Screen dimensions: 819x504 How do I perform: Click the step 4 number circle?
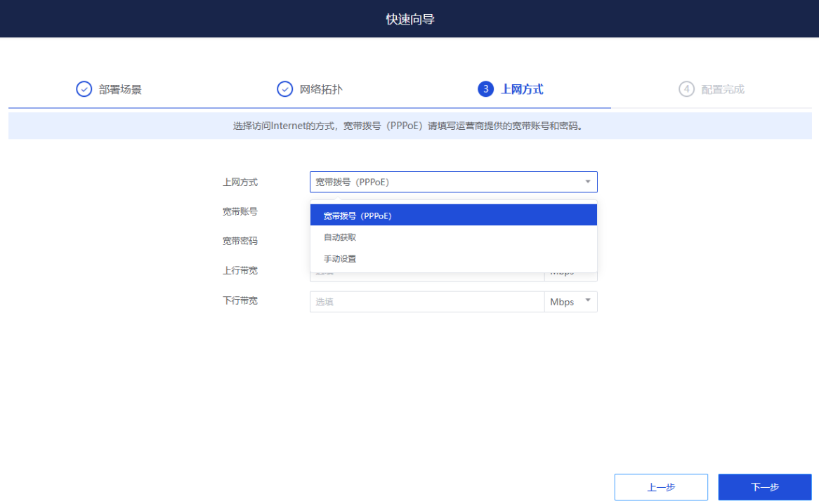click(x=686, y=89)
